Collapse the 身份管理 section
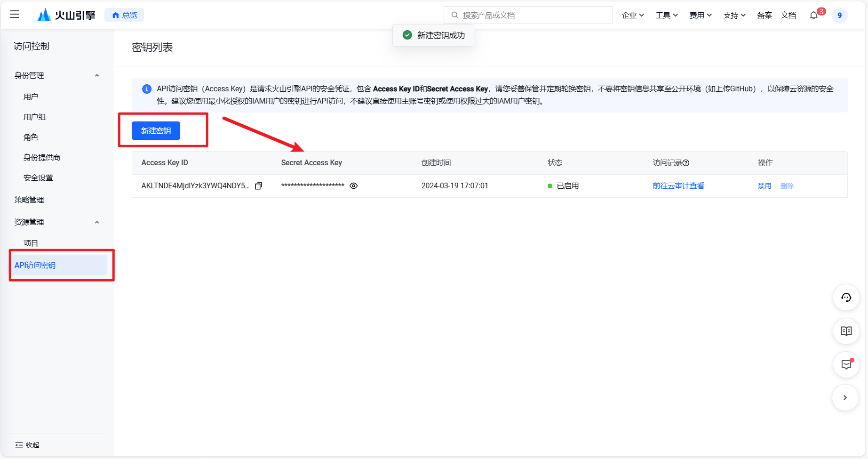 pyautogui.click(x=97, y=75)
